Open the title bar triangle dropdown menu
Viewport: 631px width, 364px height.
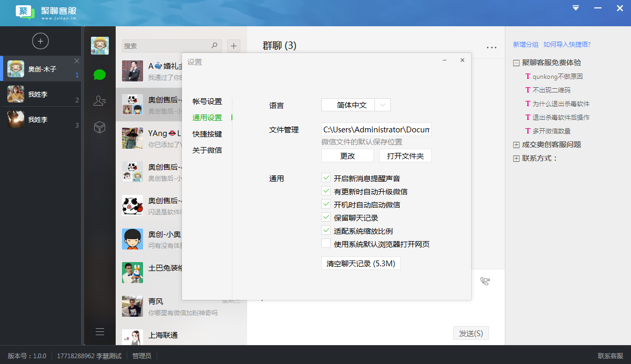pyautogui.click(x=576, y=8)
